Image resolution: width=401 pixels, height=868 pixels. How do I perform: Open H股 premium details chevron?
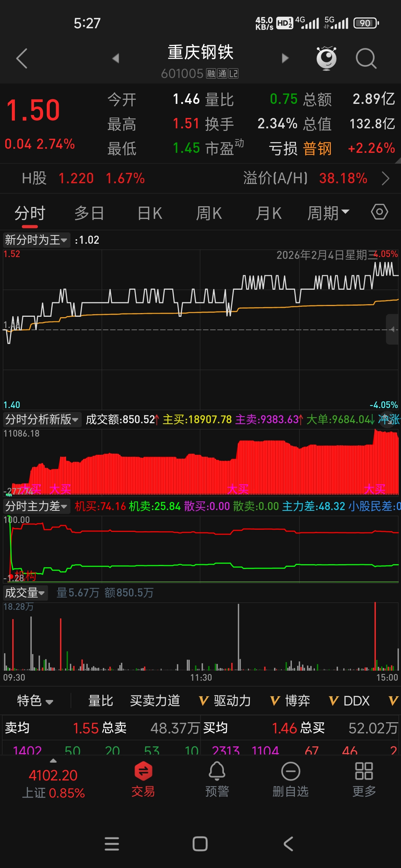click(x=386, y=178)
